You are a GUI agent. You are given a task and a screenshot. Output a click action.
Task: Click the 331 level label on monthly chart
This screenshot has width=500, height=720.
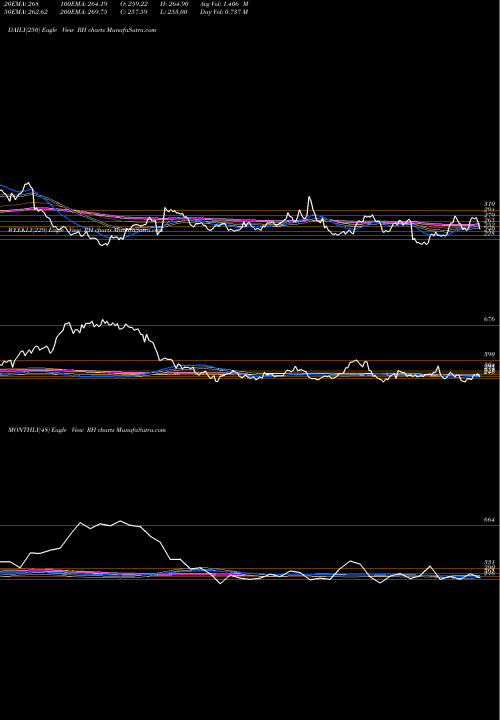490,562
